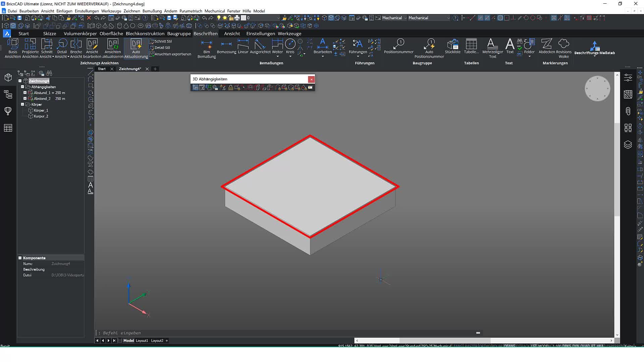The image size is (644, 362).
Task: Click the Basis Ansichten ribbon tool
Action: pos(13,48)
